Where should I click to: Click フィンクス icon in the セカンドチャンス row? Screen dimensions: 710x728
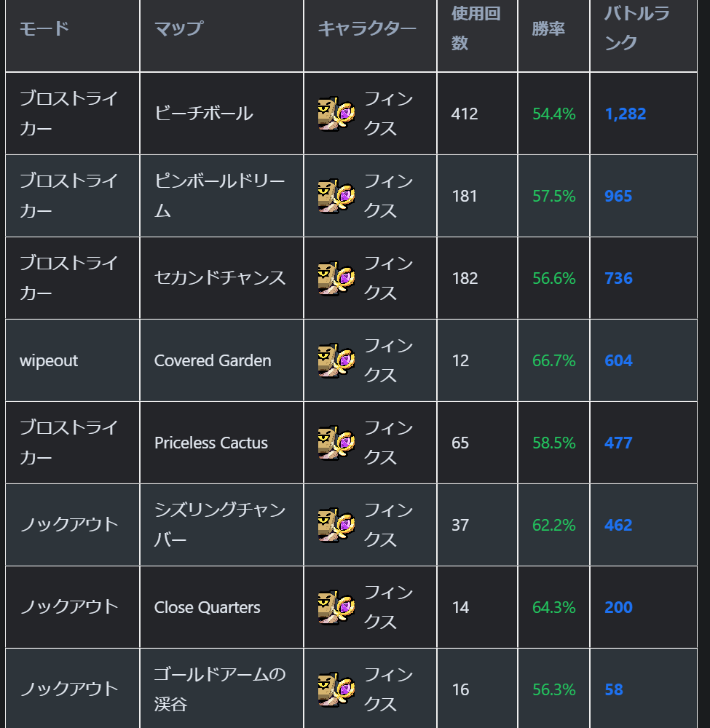tap(336, 278)
